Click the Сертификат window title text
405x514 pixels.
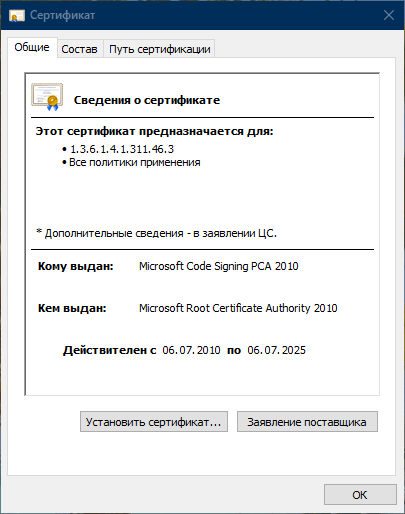coord(63,15)
